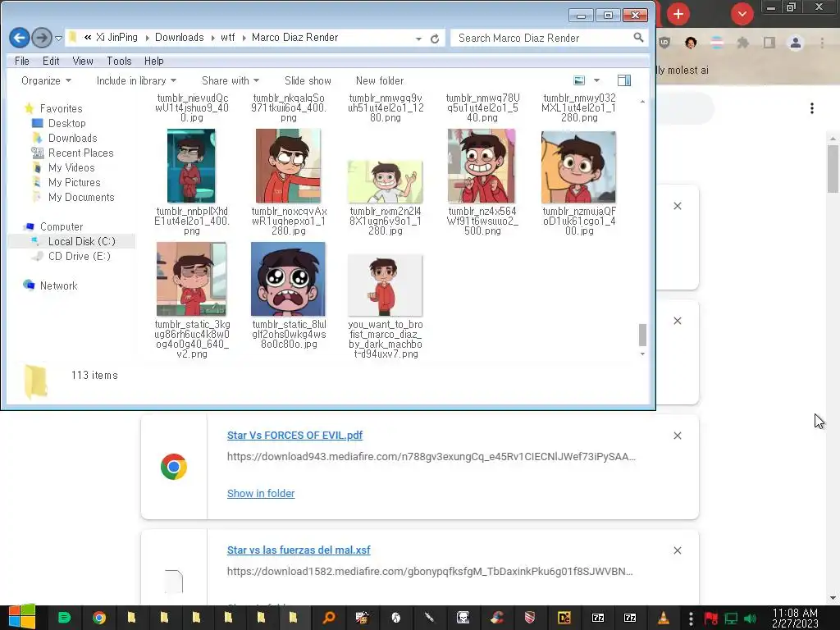Open the Share with dropdown
The image size is (840, 630).
click(x=231, y=81)
